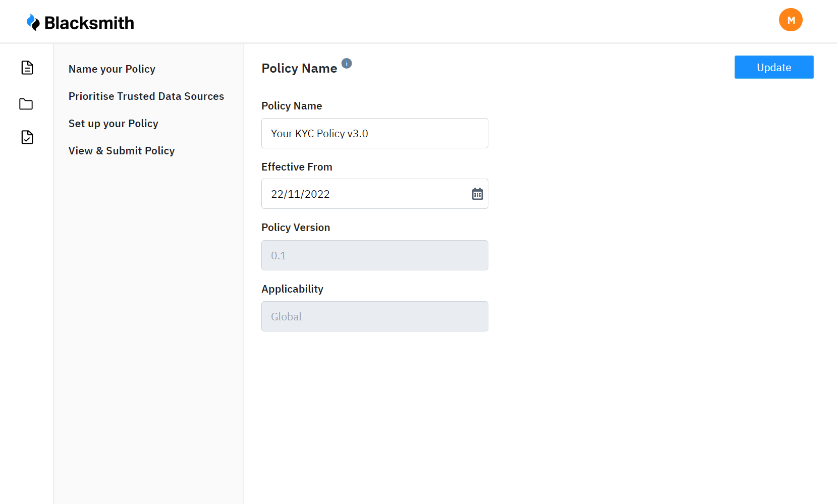Select View & Submit Policy step

coord(122,151)
